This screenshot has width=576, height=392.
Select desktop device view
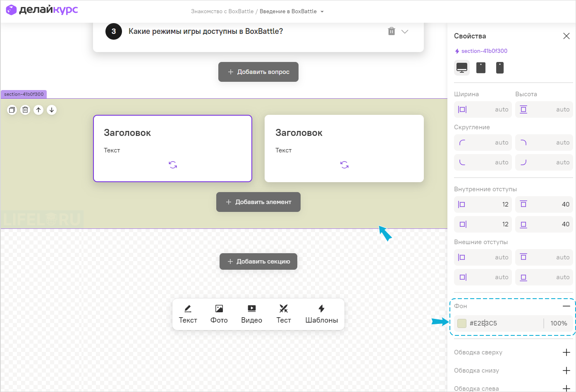(462, 68)
